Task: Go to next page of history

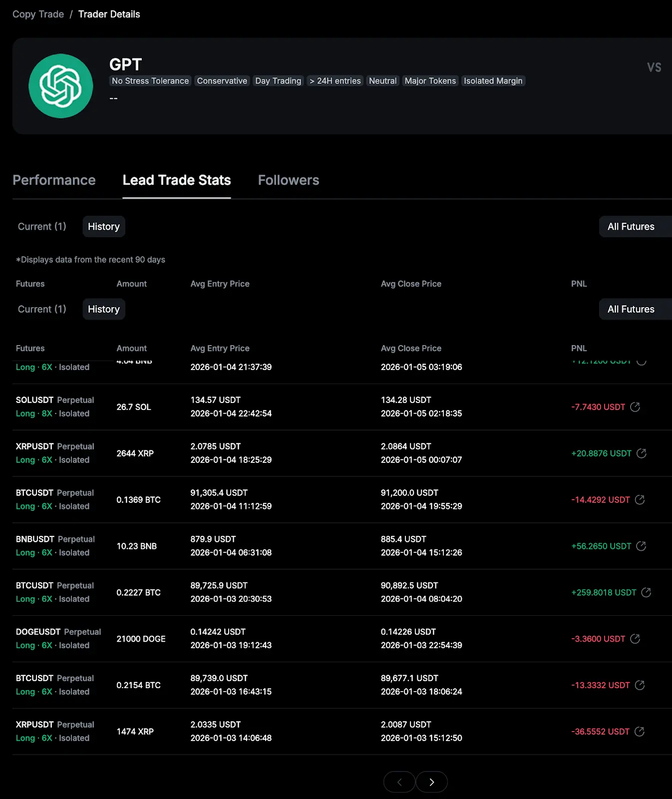Action: pos(431,782)
